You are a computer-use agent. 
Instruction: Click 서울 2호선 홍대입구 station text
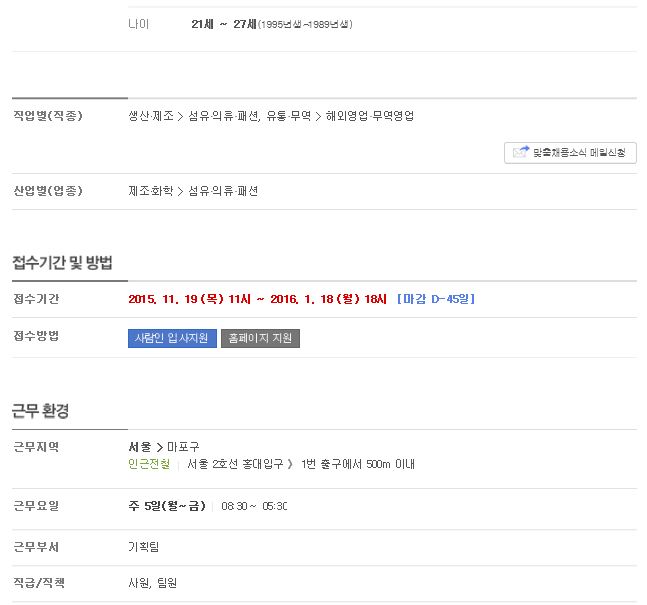pos(235,464)
